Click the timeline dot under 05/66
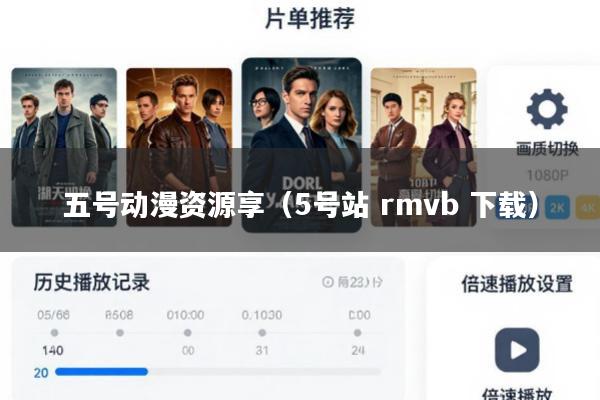600x400 pixels. (54, 333)
